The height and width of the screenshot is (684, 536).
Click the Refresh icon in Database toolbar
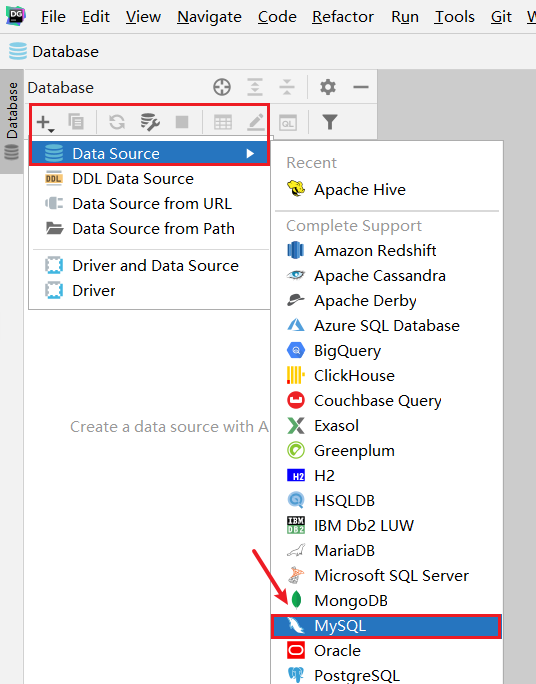pos(117,122)
